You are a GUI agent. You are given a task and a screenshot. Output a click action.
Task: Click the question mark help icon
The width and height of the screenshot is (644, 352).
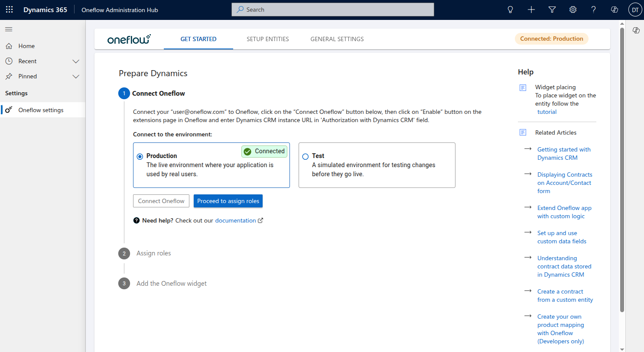click(594, 10)
